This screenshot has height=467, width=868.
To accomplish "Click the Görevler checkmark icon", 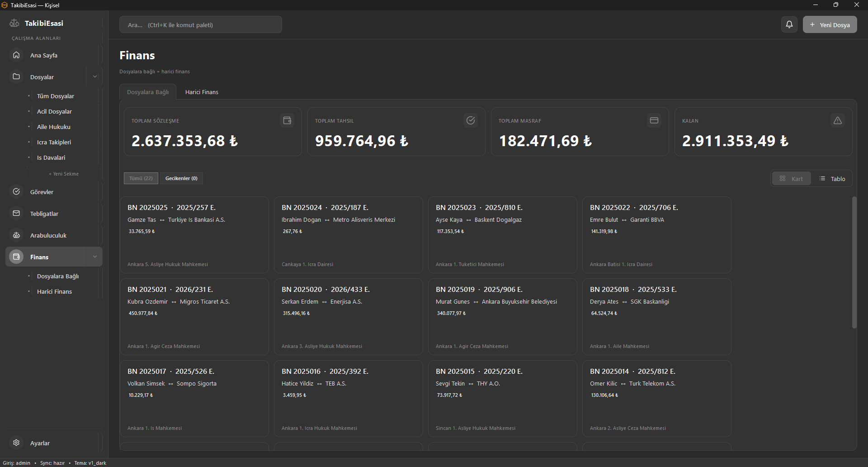I will click(x=16, y=191).
